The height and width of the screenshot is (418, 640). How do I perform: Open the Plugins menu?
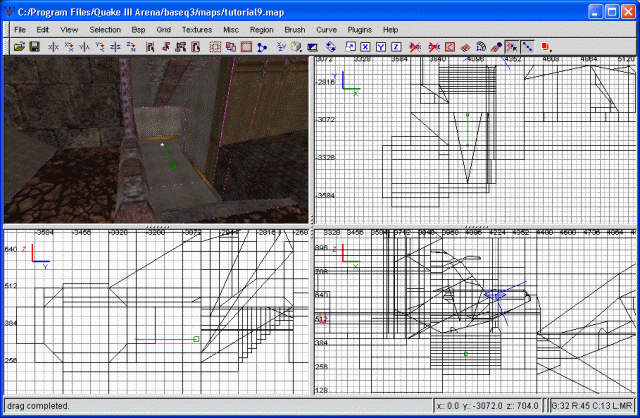click(360, 30)
